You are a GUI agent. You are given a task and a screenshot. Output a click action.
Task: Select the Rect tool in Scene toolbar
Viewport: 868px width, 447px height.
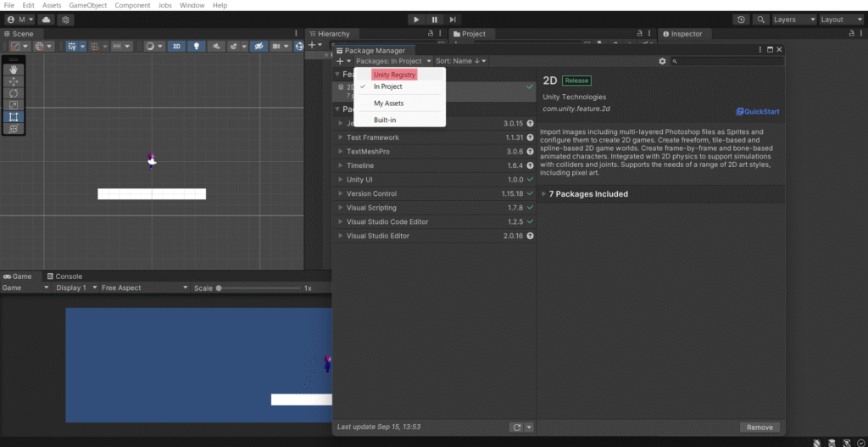pyautogui.click(x=14, y=116)
